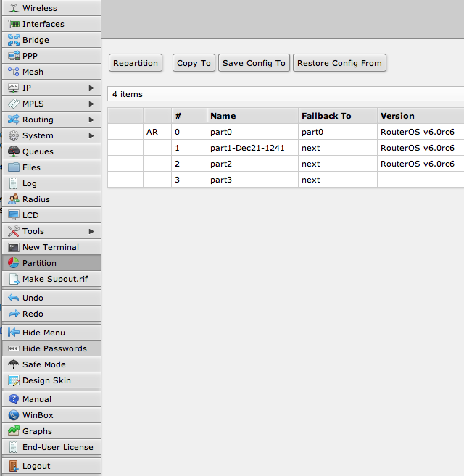Click version cell of part2 row

420,164
